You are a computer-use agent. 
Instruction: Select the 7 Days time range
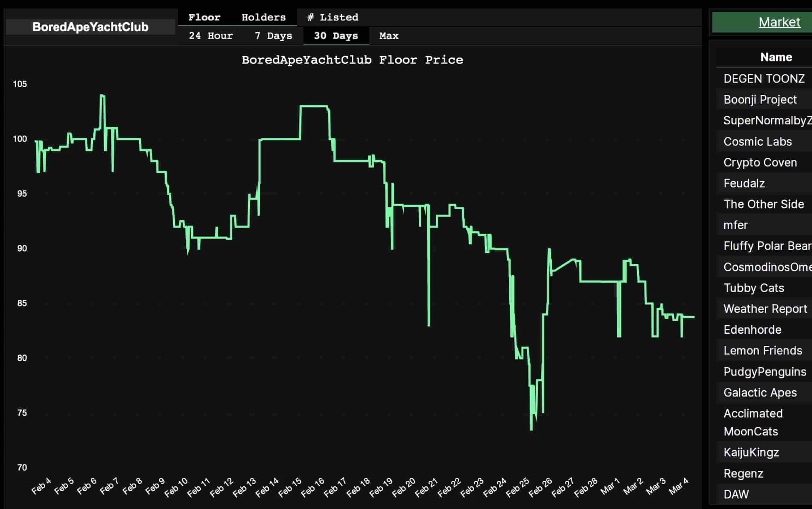[273, 36]
